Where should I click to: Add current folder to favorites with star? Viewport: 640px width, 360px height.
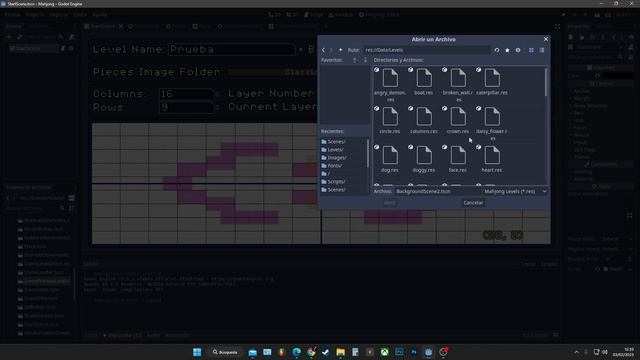click(507, 50)
